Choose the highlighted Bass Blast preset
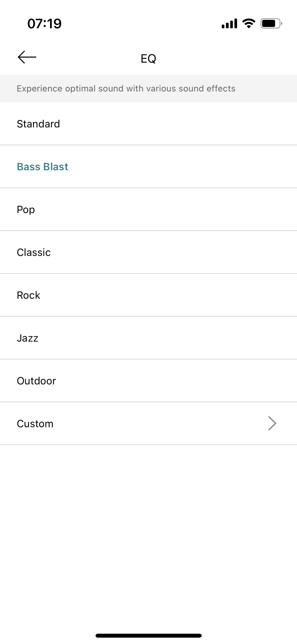Viewport: 297px width, 644px height. point(148,167)
